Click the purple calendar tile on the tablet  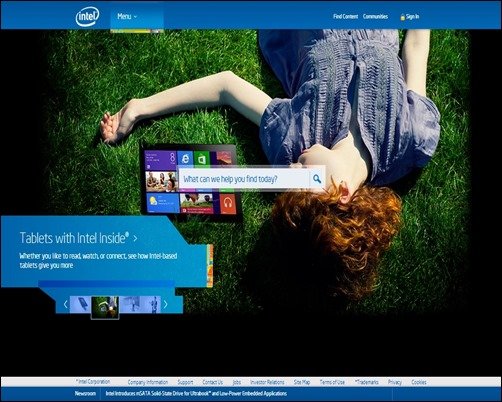pos(161,161)
